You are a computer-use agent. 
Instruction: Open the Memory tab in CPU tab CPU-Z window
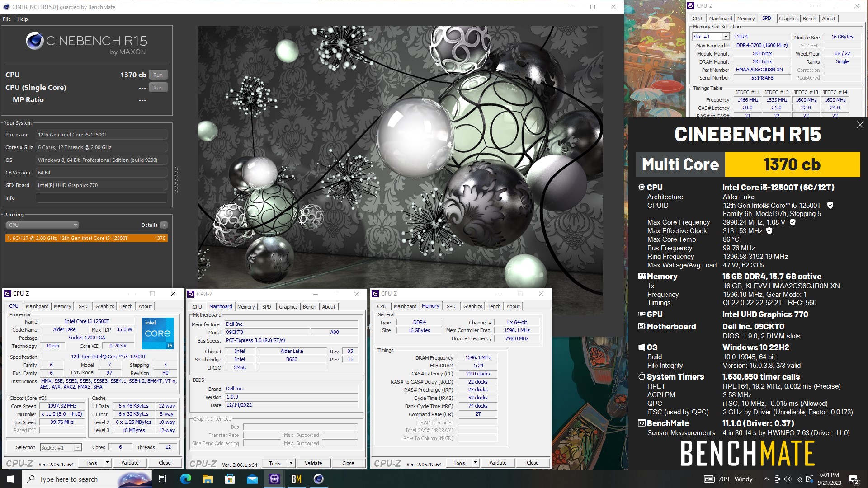[62, 306]
